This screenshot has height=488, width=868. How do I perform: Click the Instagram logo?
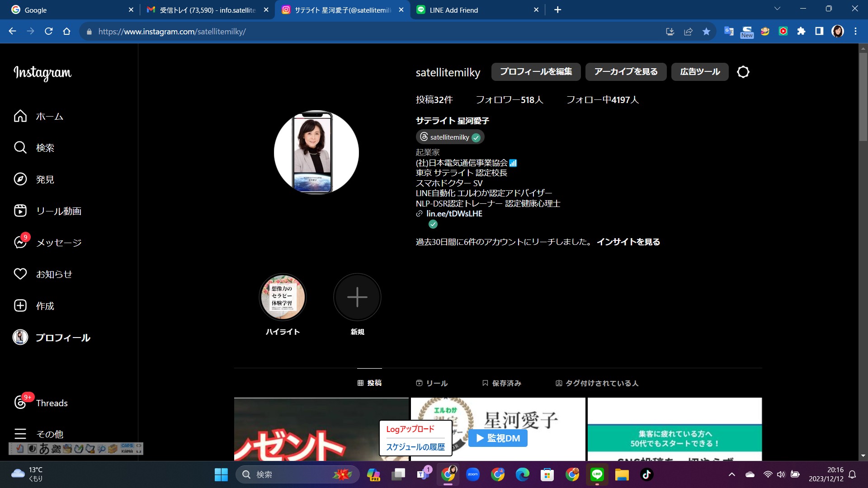coord(42,73)
